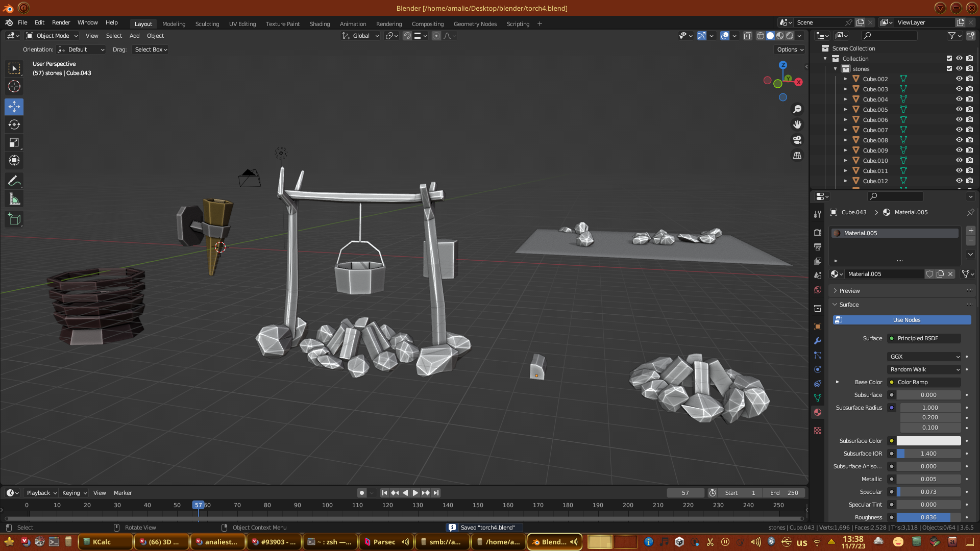Activate the Scale tool

click(14, 143)
